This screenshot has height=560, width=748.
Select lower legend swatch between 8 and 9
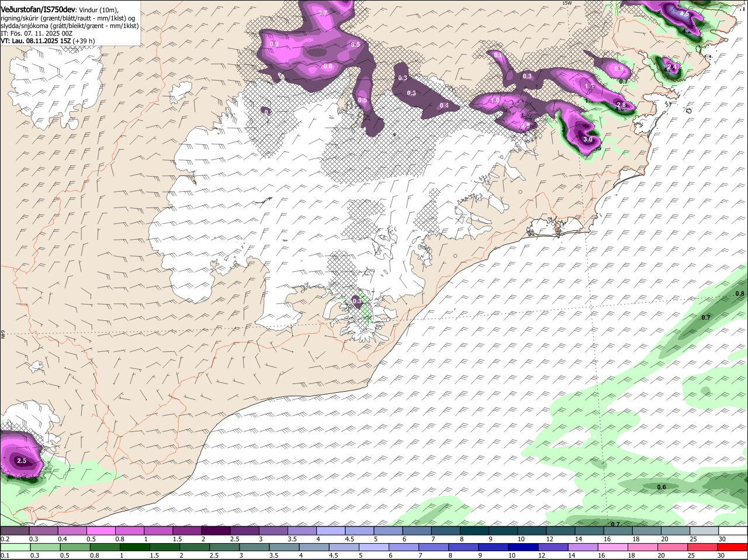(x=464, y=547)
